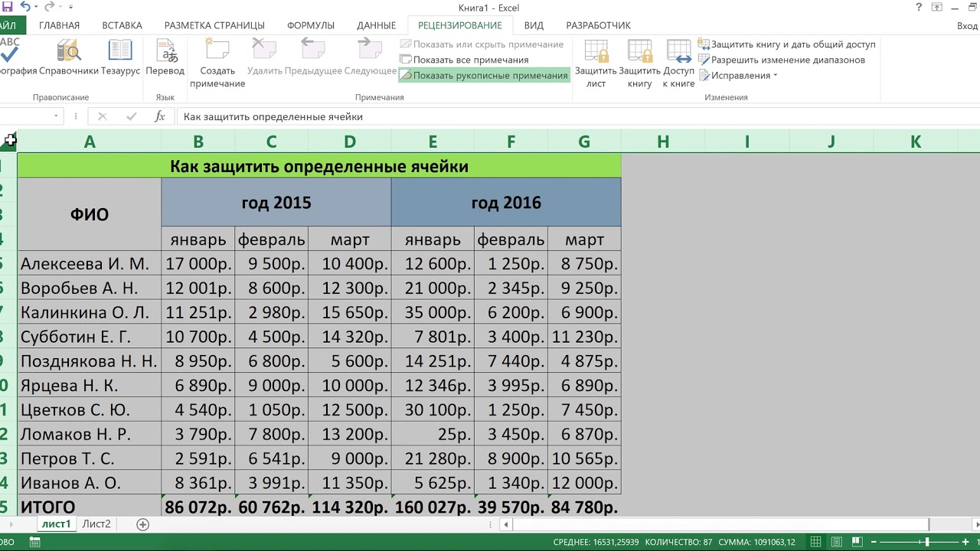Expand the Name Box dropdown arrow
Viewport: 980px width, 551px height.
click(56, 116)
